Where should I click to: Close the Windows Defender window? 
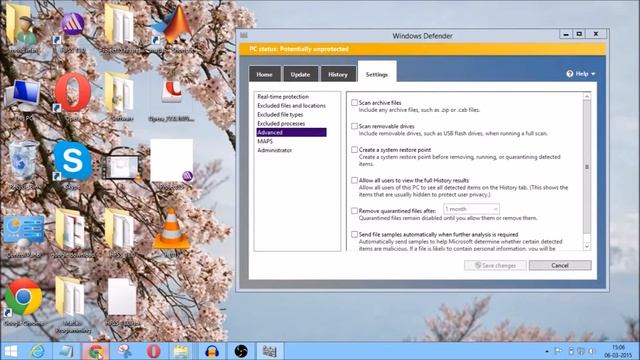pyautogui.click(x=596, y=34)
